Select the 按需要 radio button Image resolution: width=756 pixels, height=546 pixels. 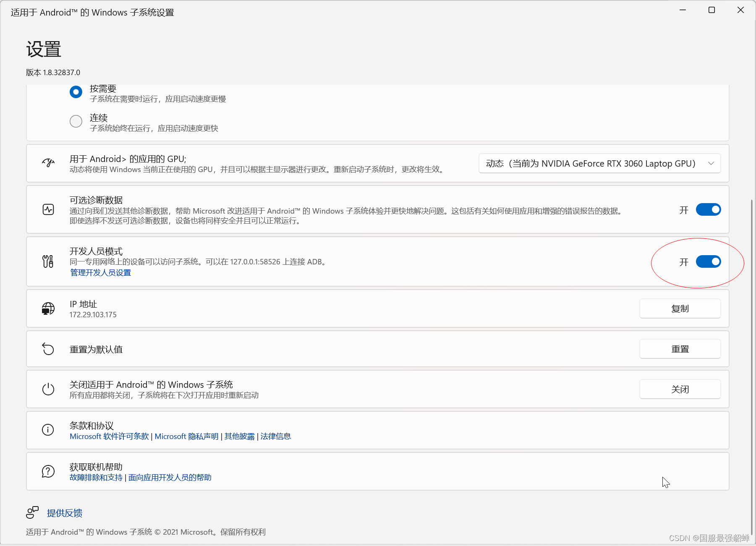pos(76,92)
